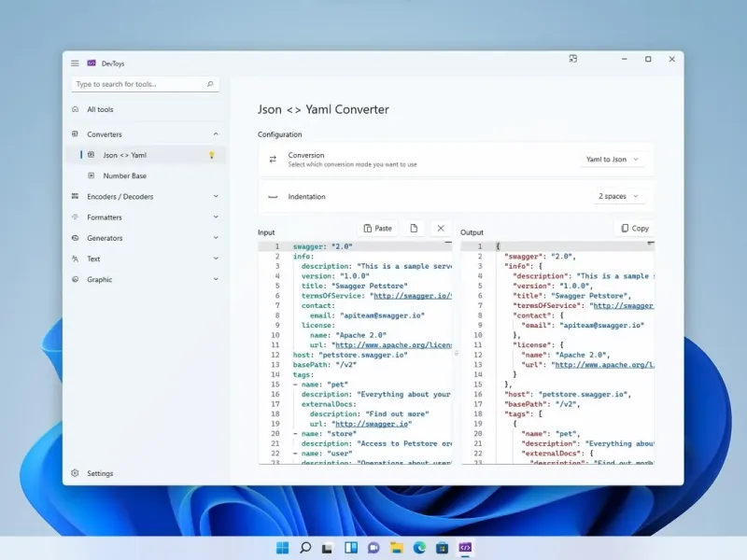Click the Formatters label in sidebar
The image size is (747, 560).
pyautogui.click(x=105, y=217)
